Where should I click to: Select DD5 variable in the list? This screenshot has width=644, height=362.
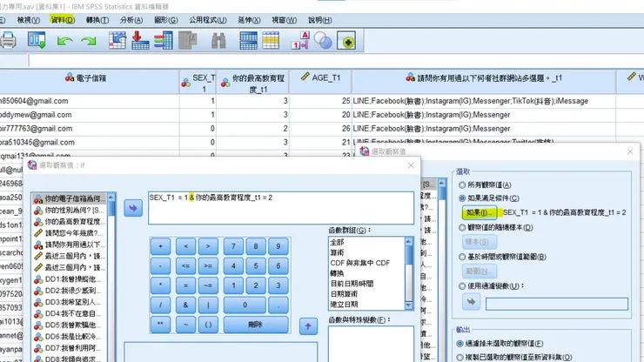point(69,325)
